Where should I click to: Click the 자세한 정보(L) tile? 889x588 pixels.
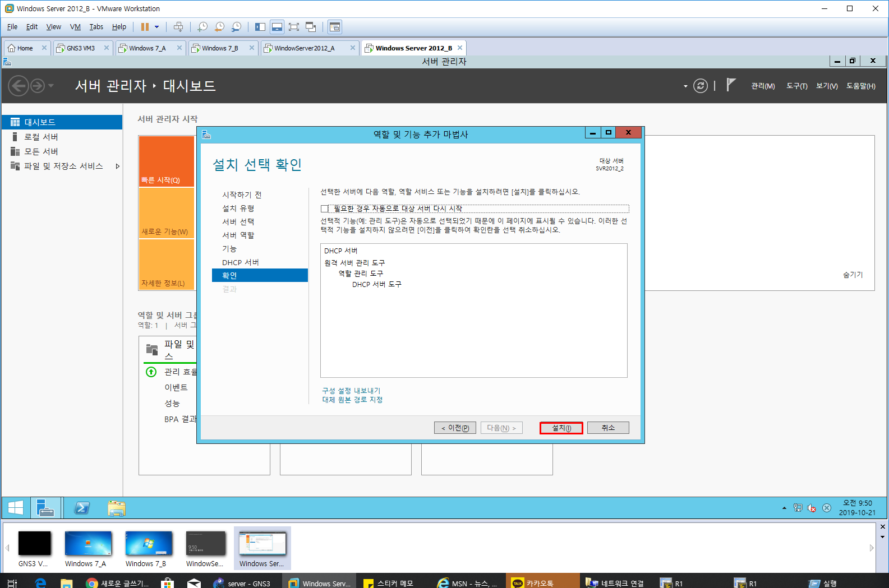point(167,265)
